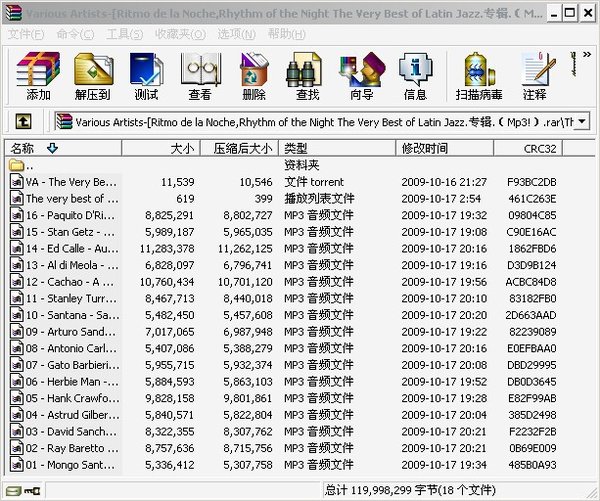The height and width of the screenshot is (501, 600).
Task: Click the date '2009-10-16 21:27'
Action: coord(444,182)
